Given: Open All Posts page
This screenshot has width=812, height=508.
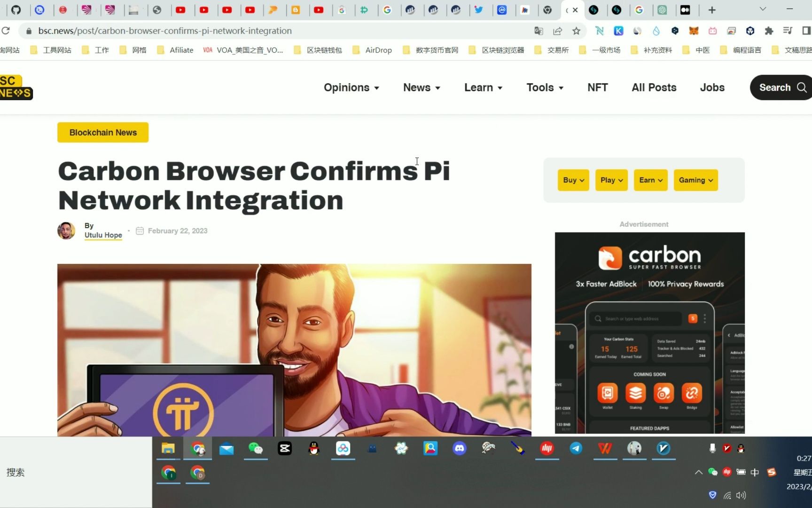Looking at the screenshot, I should [x=654, y=87].
